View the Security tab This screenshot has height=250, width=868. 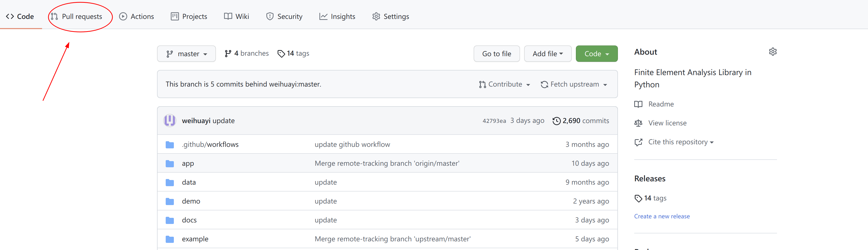point(284,16)
